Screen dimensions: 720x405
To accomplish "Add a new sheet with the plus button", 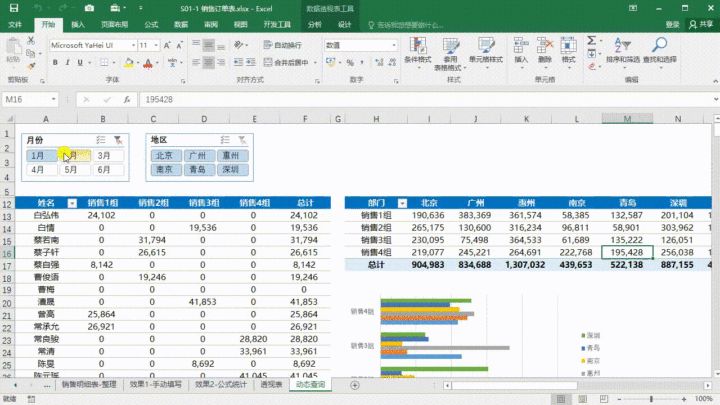I will click(x=354, y=385).
